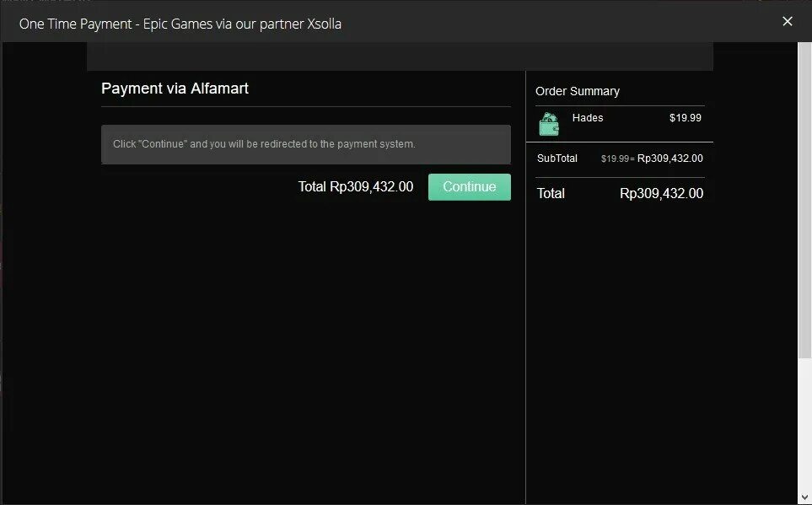Click the dialog title mentioning Xsolla

[x=180, y=24]
